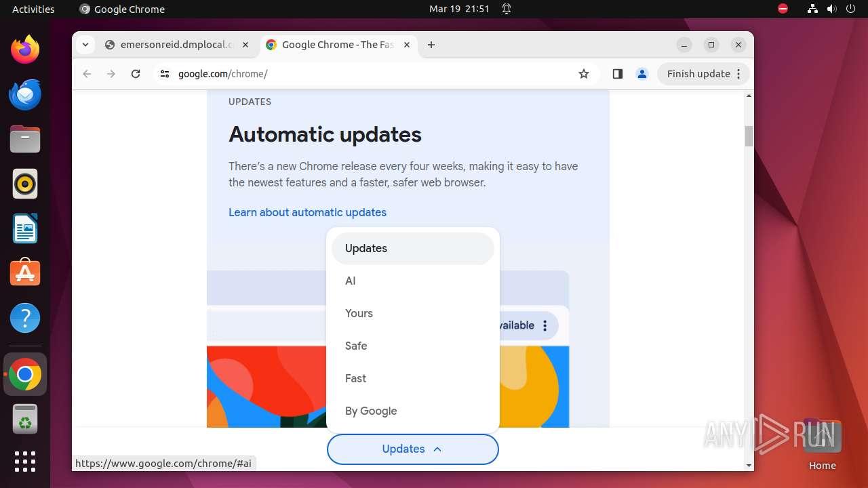Reload the current page
The height and width of the screenshot is (488, 868).
click(136, 74)
